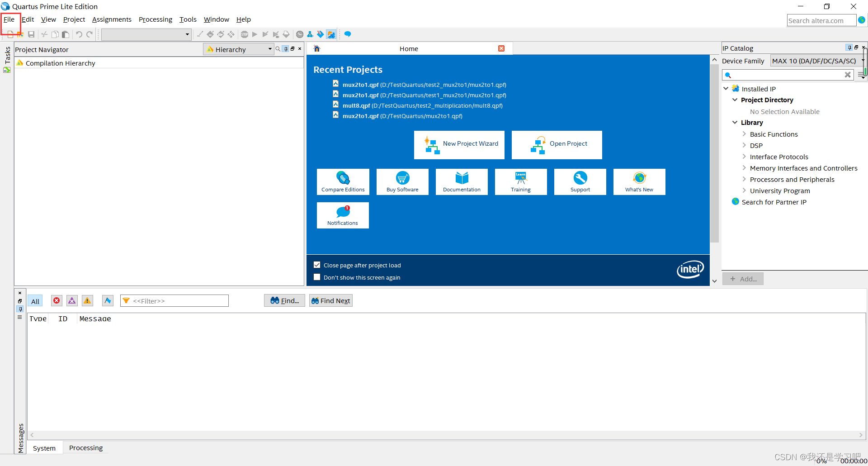Click the Save toolbar icon
This screenshot has height=466, width=868.
click(x=31, y=34)
